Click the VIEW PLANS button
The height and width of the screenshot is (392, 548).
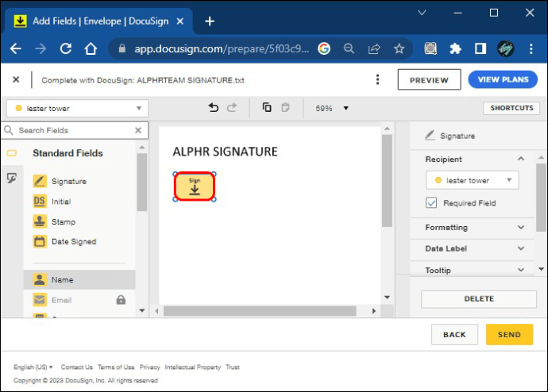point(503,79)
